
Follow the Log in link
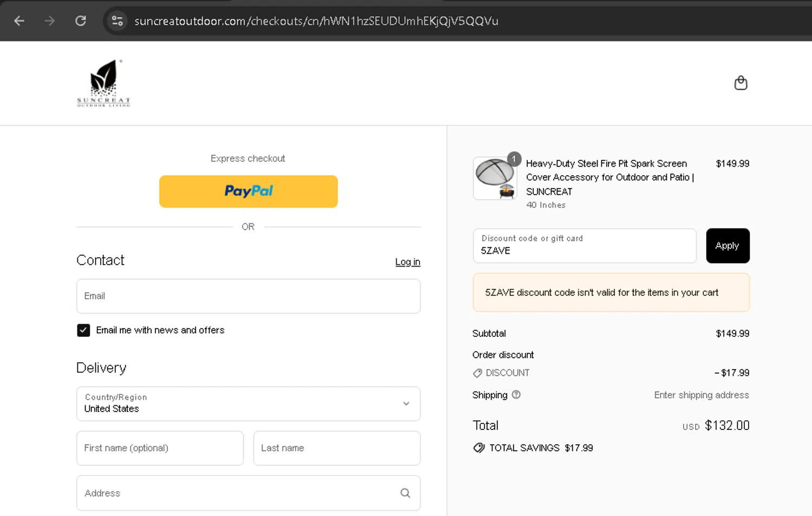(408, 262)
